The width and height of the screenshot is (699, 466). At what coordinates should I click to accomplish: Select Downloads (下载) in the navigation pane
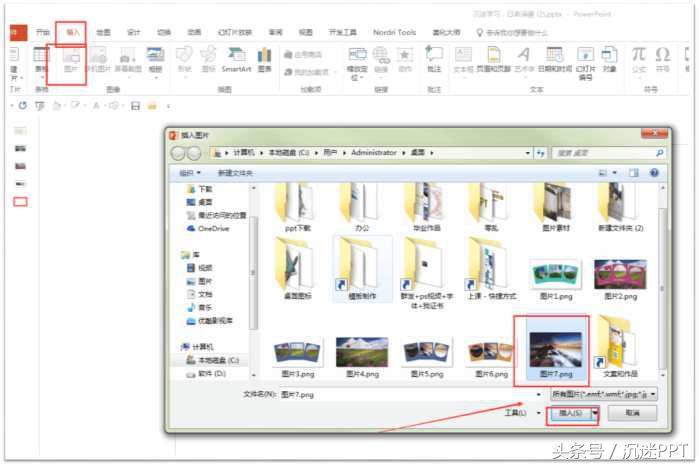point(200,189)
